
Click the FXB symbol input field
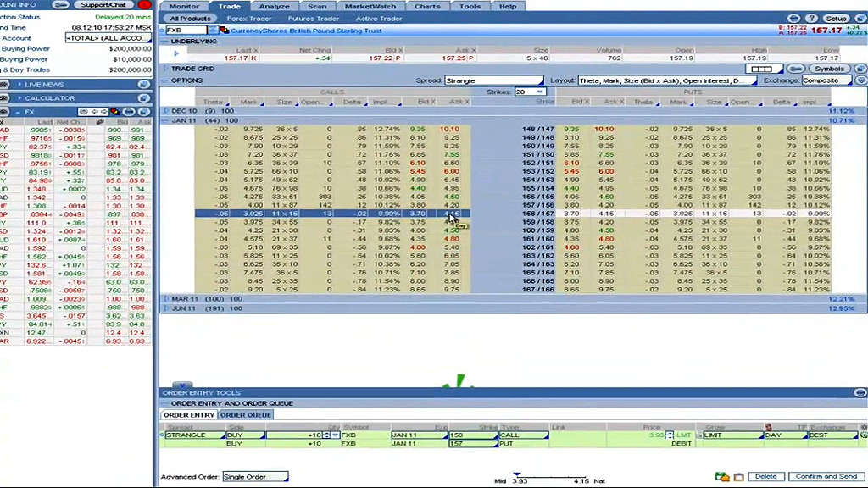[185, 30]
